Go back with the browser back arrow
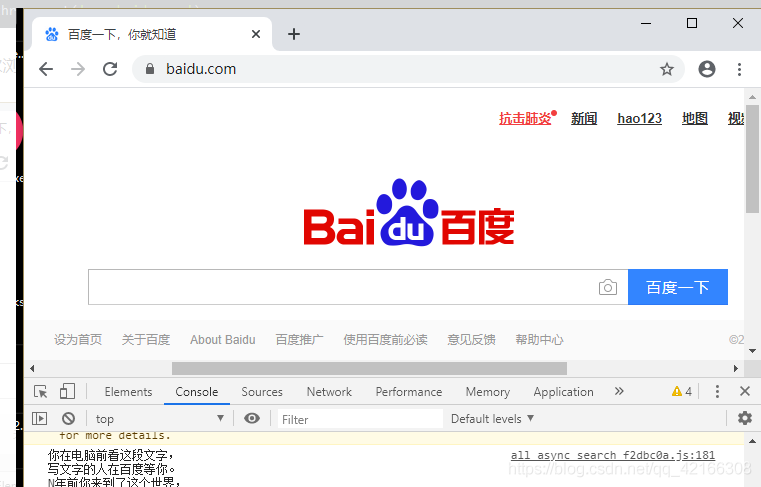Viewport: 761px width, 487px height. [x=46, y=69]
